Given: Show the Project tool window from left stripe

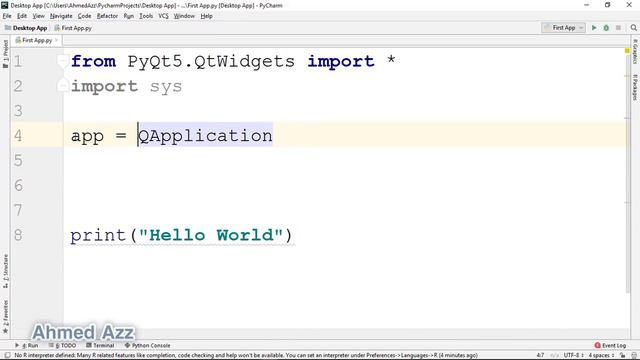Looking at the screenshot, I should coord(5,54).
